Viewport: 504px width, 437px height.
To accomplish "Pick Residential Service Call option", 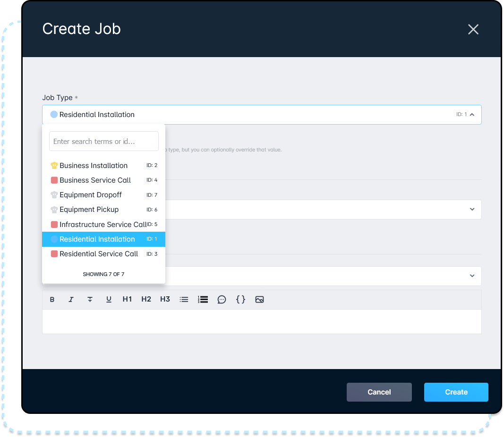I will (x=104, y=254).
